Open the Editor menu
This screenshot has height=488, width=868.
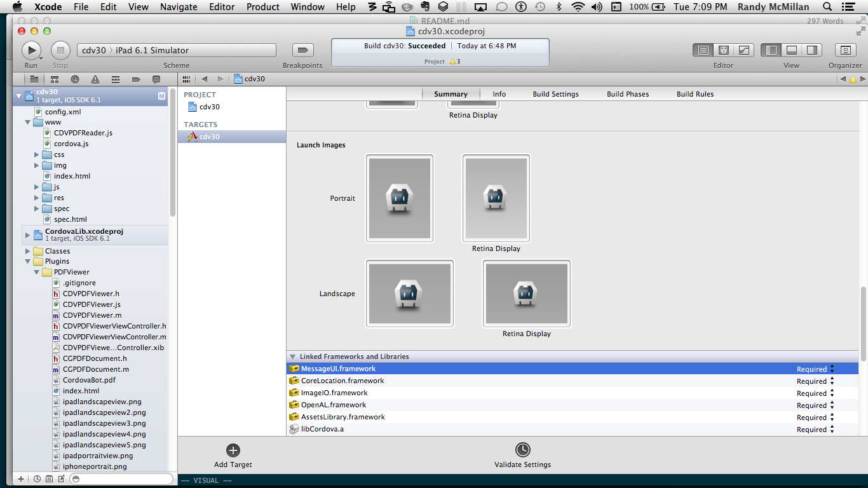[221, 7]
